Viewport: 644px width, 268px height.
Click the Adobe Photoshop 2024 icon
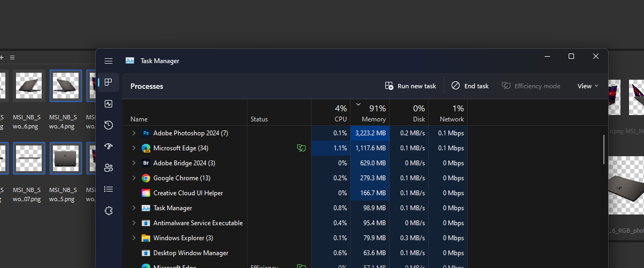(146, 133)
